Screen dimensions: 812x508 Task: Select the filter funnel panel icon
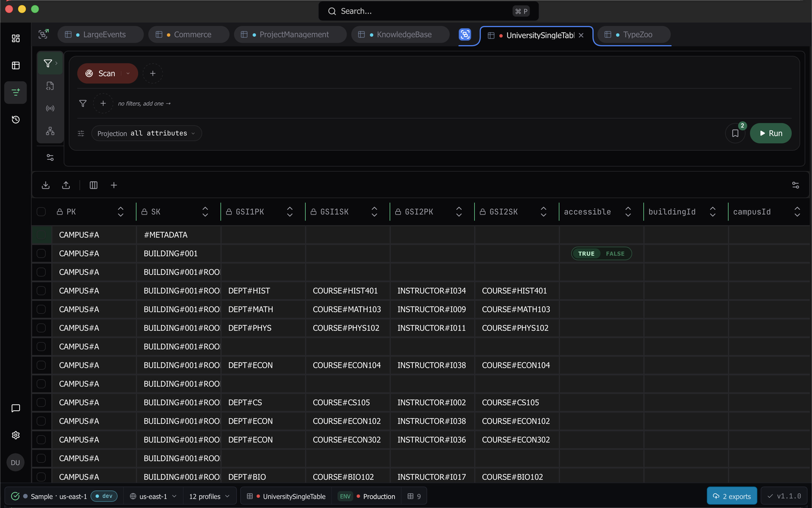coord(50,63)
